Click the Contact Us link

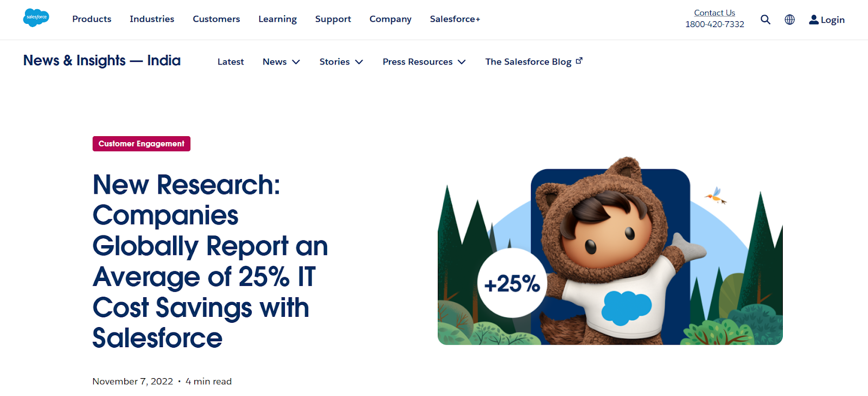point(714,12)
